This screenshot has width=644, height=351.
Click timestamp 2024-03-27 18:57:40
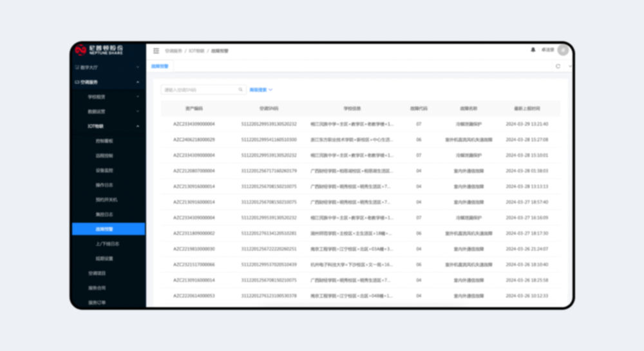pos(527,202)
